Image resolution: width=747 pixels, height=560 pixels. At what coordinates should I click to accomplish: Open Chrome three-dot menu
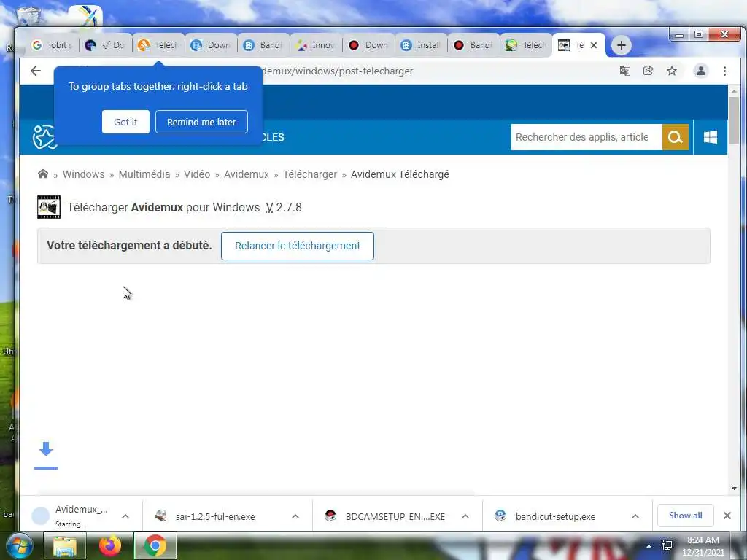coord(724,71)
